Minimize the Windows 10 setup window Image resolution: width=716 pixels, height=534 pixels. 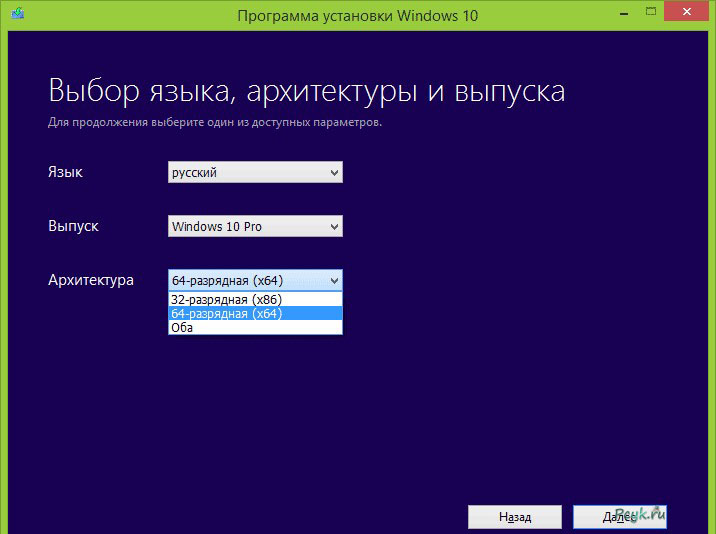point(624,13)
